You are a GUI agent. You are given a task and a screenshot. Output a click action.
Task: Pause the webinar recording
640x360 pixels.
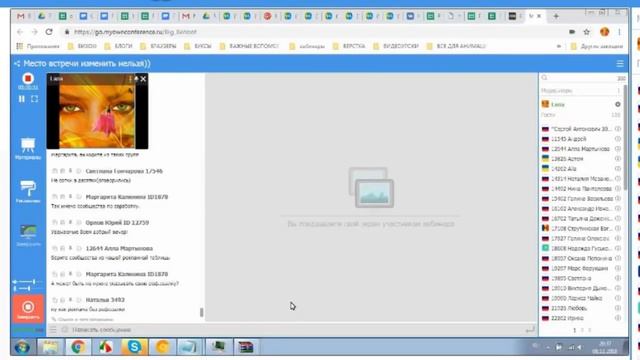pos(22,99)
